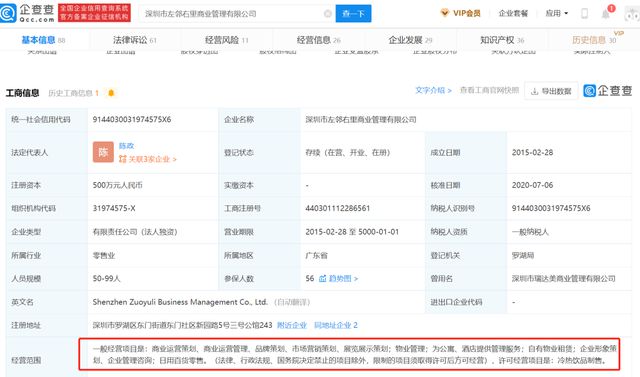
Task: Open 文字介绍 link
Action: [433, 90]
